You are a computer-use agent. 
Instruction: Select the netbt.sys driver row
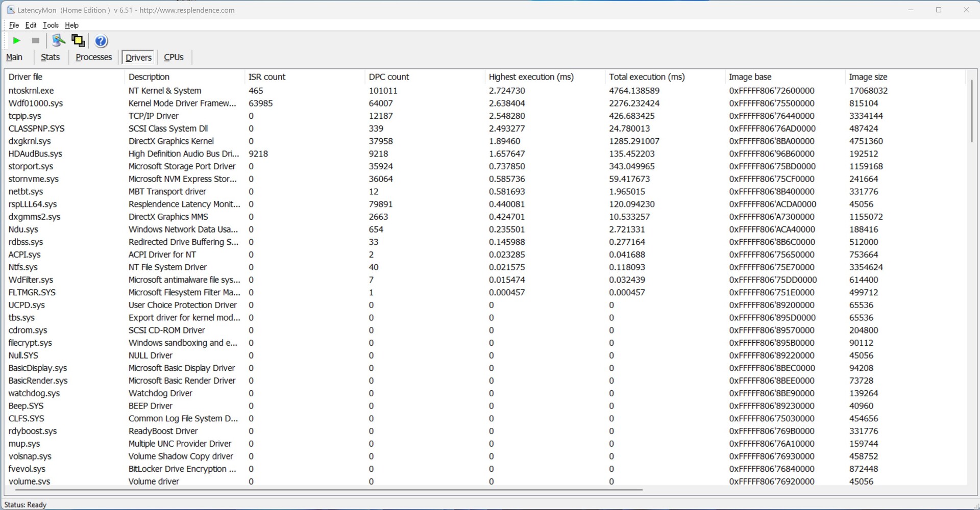pyautogui.click(x=485, y=192)
